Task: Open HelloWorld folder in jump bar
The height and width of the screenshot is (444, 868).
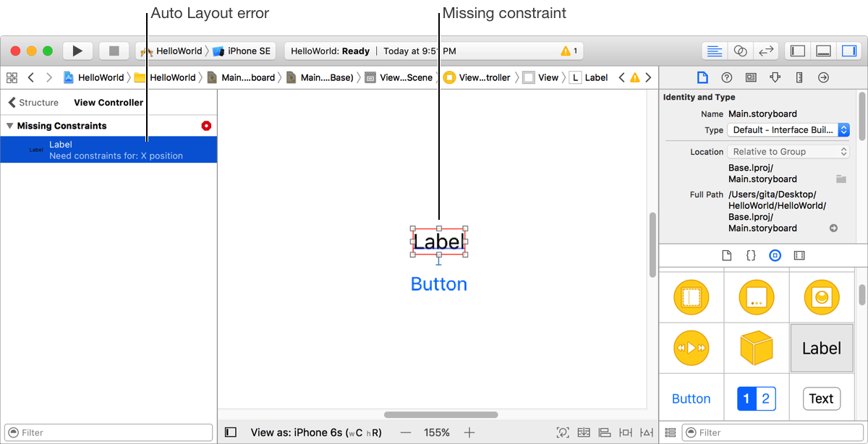Action: (165, 77)
